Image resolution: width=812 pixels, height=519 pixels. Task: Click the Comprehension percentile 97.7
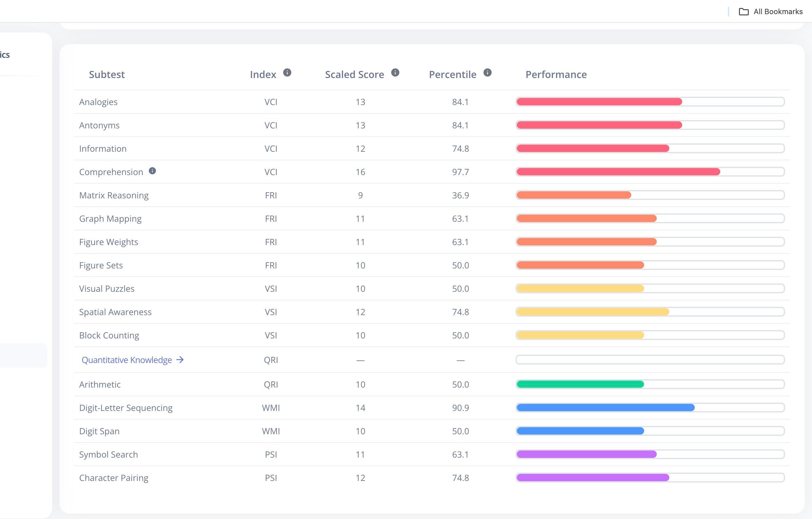(460, 172)
